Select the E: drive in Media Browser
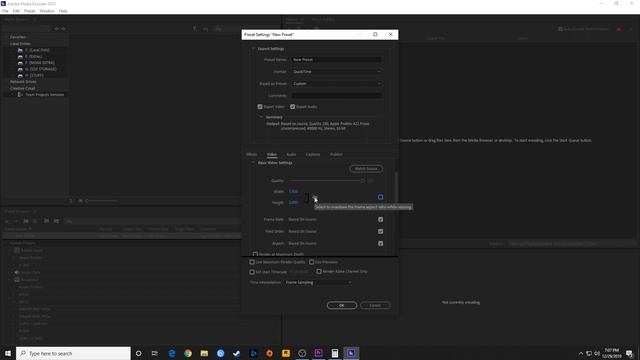This screenshot has height=360, width=640. (x=30, y=56)
